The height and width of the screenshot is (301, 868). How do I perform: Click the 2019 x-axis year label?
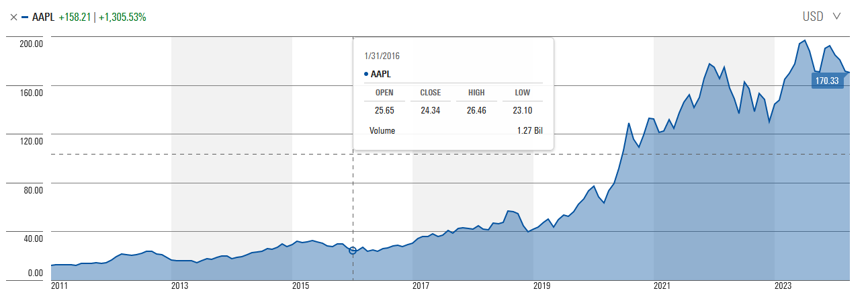541,286
